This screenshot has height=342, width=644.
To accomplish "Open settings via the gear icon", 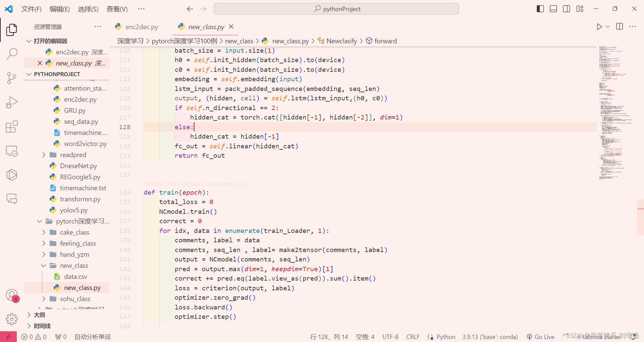I will [11, 319].
